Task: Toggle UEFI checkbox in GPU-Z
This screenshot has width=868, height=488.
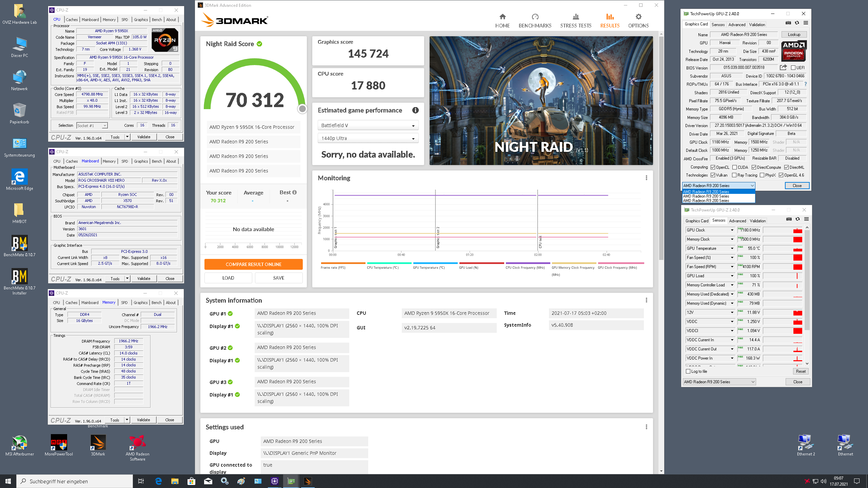Action: 793,68
